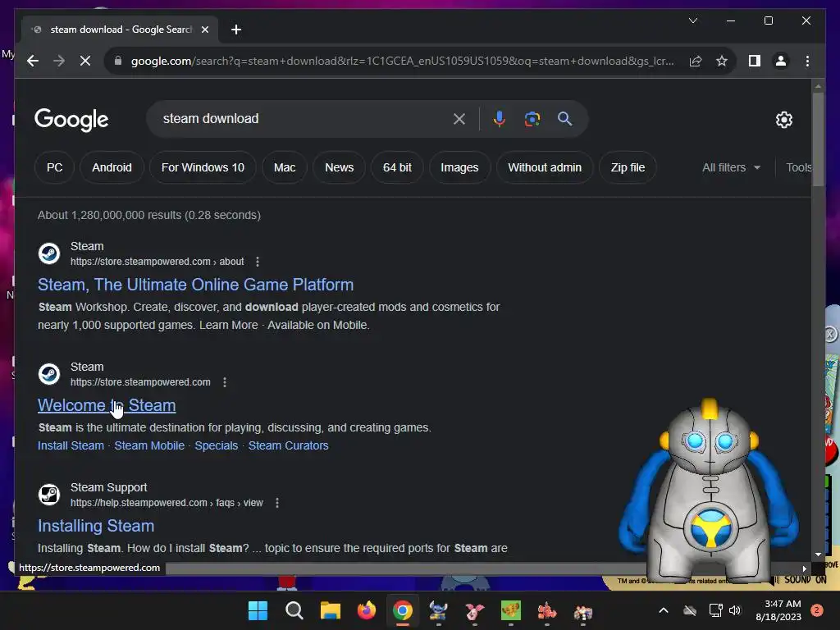
Task: Bookmark this tab with the star
Action: 722,61
